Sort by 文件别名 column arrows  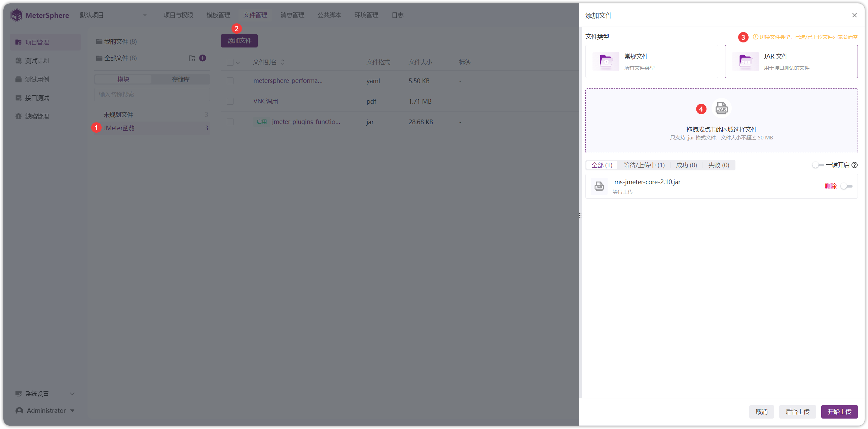coord(283,62)
